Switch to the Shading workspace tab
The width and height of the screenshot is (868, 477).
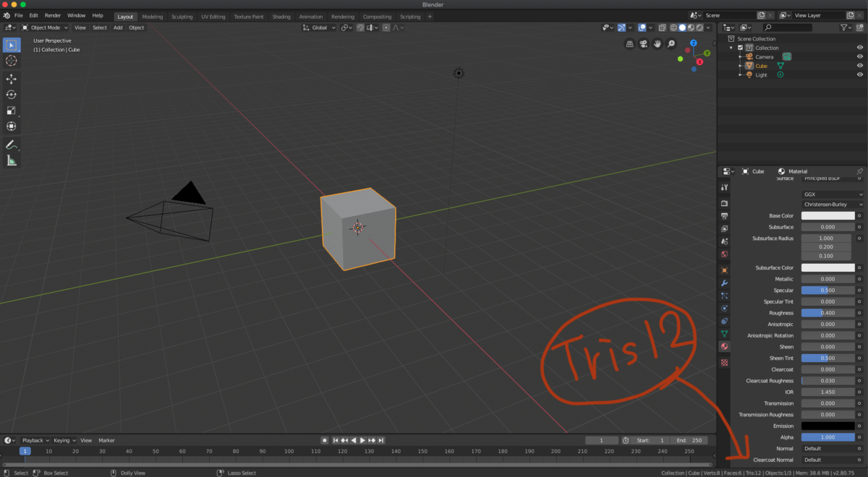(281, 17)
